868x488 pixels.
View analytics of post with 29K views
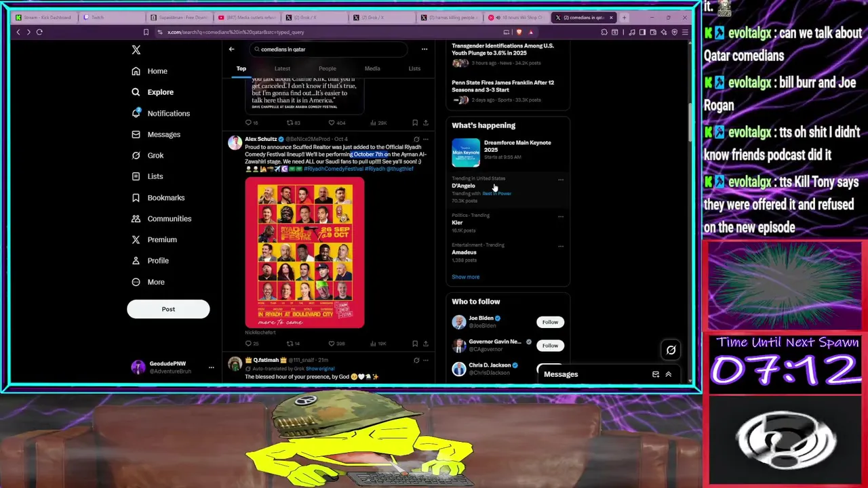[378, 123]
